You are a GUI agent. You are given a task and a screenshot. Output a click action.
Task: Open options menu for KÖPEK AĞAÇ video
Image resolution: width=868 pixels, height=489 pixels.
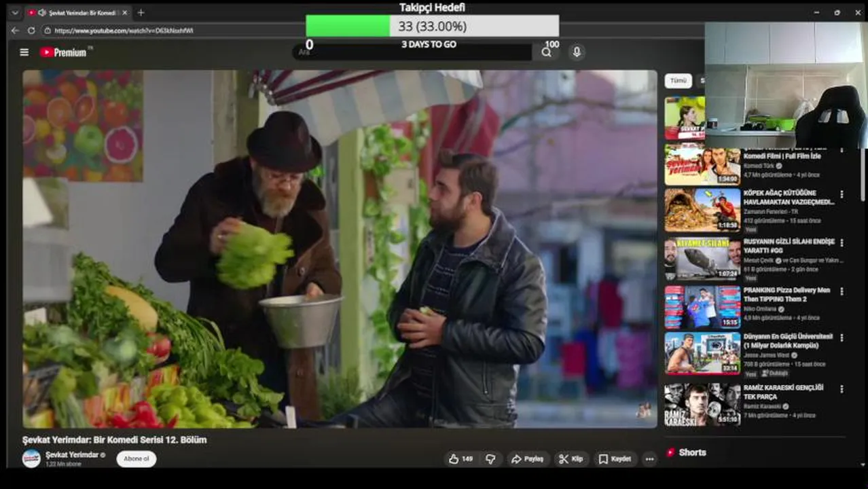(842, 194)
